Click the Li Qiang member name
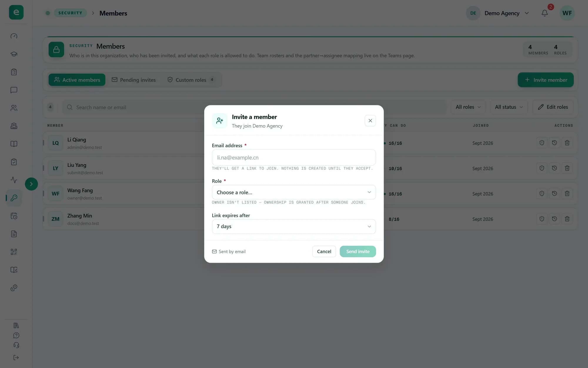The image size is (588, 368). (77, 140)
